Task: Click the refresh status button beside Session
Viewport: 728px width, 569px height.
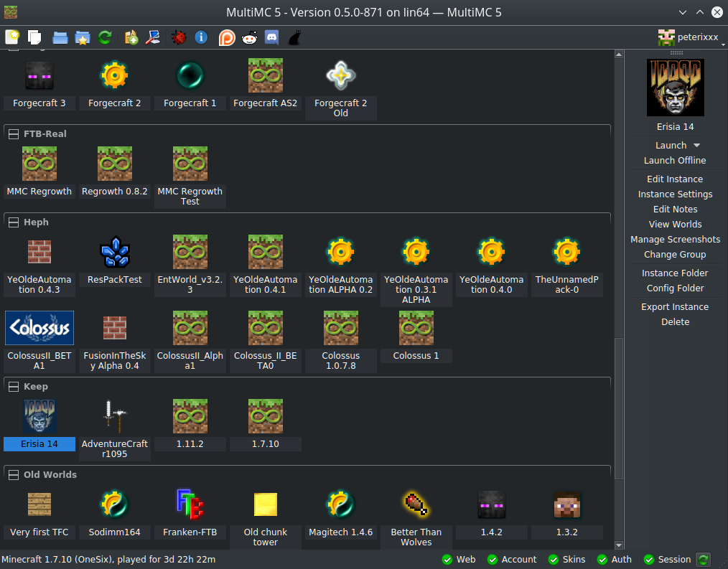Action: (704, 560)
